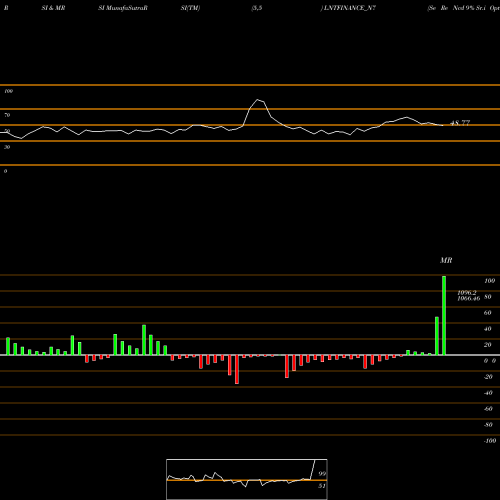This screenshot has height=500, width=500.
Task: Click the MR axis label "-100"
Action: pos(490,441)
